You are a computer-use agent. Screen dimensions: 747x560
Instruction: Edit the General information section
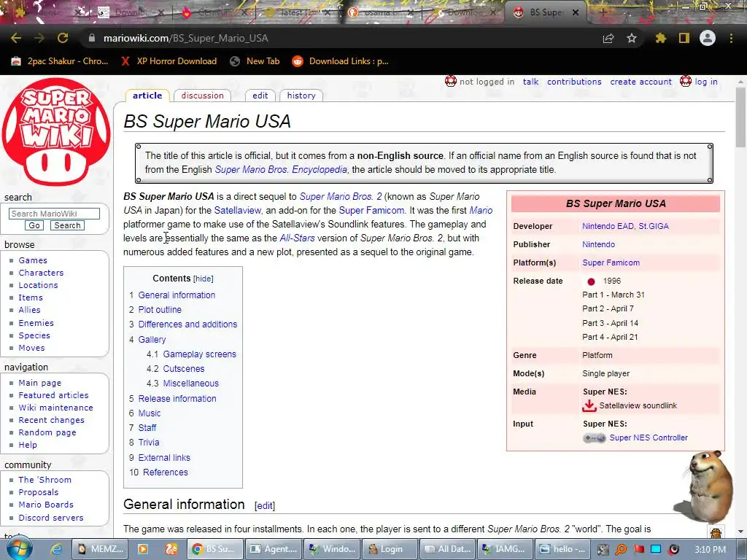pos(265,506)
